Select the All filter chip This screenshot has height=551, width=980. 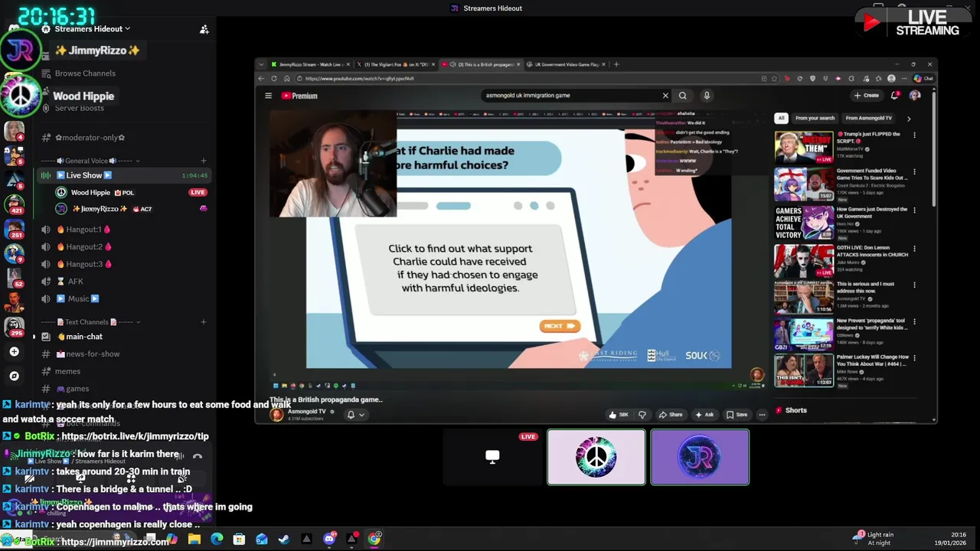(x=781, y=118)
